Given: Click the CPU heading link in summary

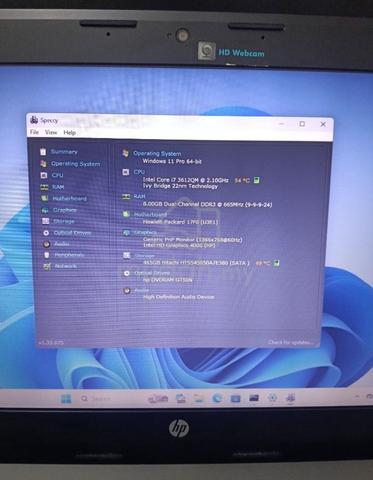Looking at the screenshot, I should click(139, 172).
